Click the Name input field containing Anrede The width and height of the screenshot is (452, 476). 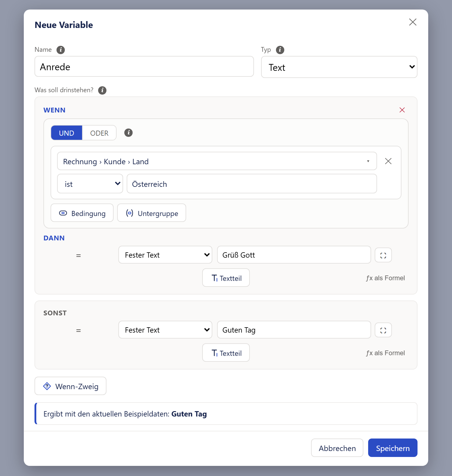(144, 67)
